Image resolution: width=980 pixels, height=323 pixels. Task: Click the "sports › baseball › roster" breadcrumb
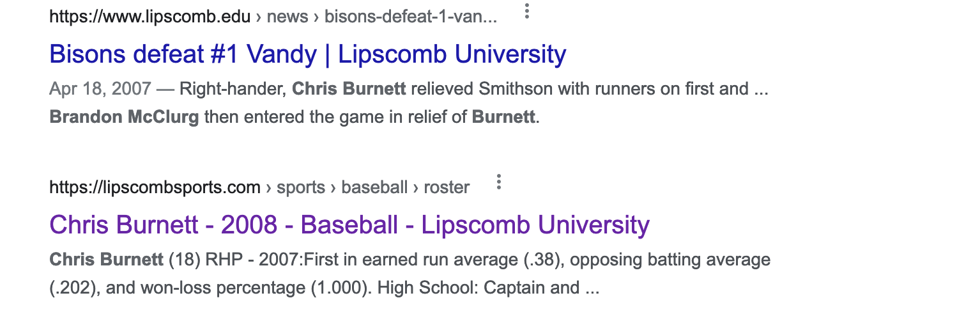(x=373, y=187)
